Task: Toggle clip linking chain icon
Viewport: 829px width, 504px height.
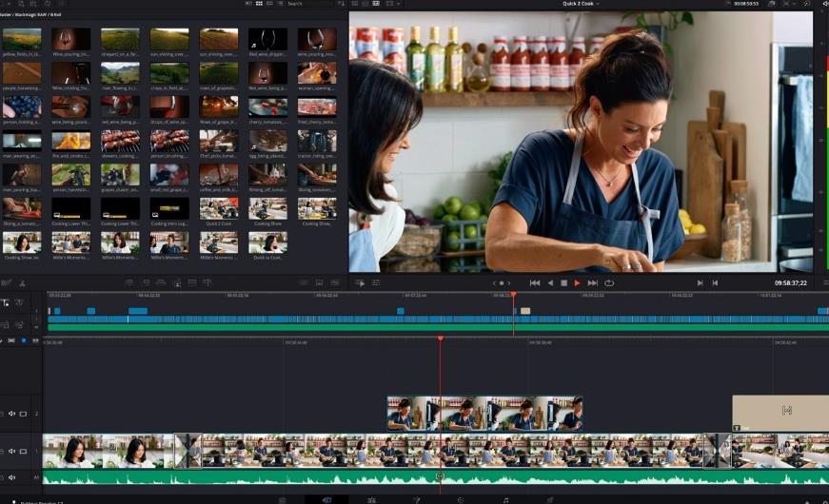Action: click(x=11, y=340)
